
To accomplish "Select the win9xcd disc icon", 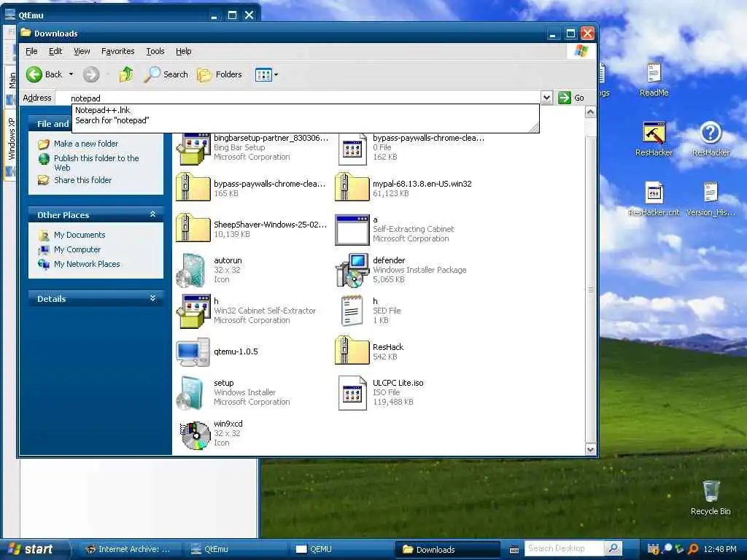I will coord(194,435).
